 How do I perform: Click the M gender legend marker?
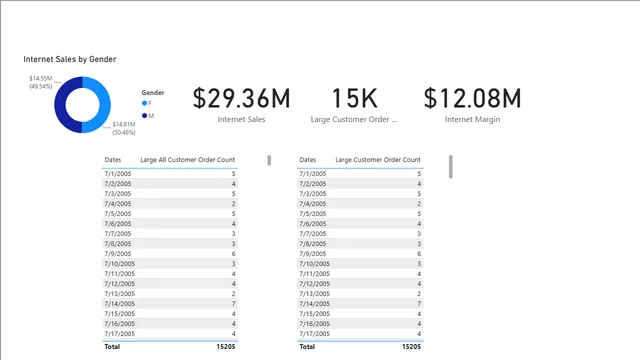coord(144,116)
